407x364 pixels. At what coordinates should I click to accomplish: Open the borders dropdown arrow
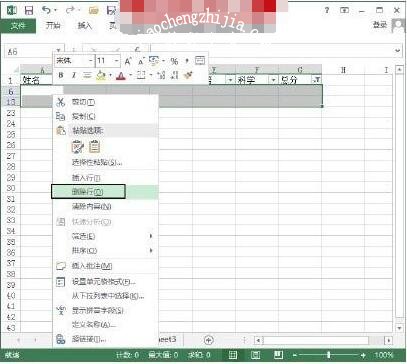click(x=150, y=76)
